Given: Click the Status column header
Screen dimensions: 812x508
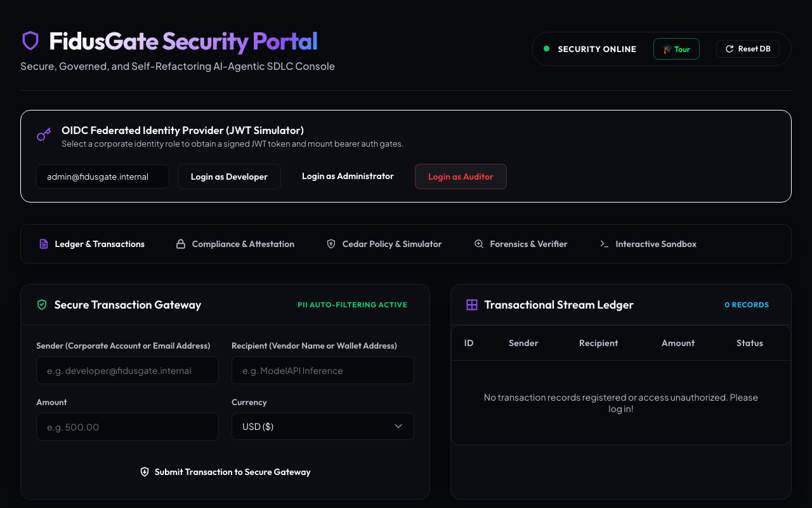Looking at the screenshot, I should click(x=750, y=343).
